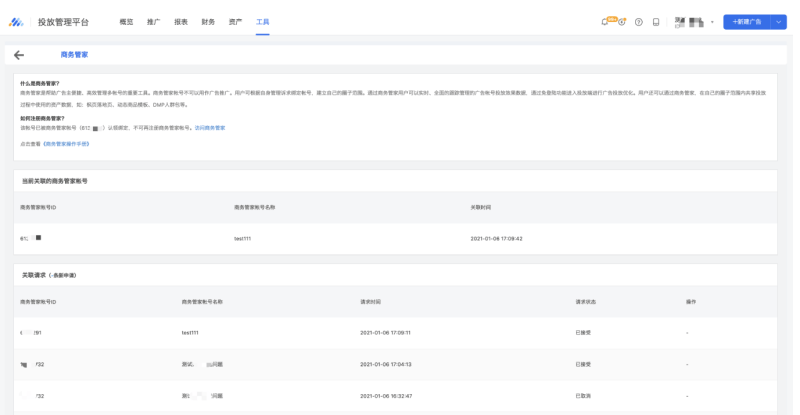Click the 请求状态 column header

tap(586, 302)
